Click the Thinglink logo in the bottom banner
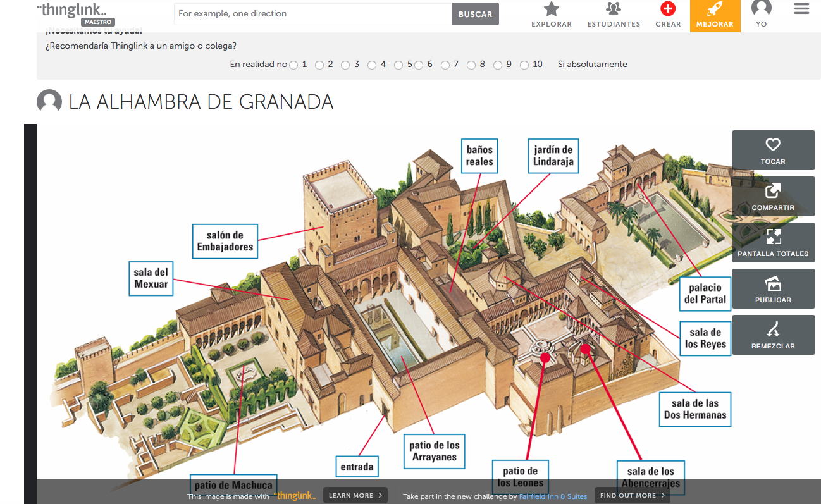The height and width of the screenshot is (504, 821). [x=294, y=495]
